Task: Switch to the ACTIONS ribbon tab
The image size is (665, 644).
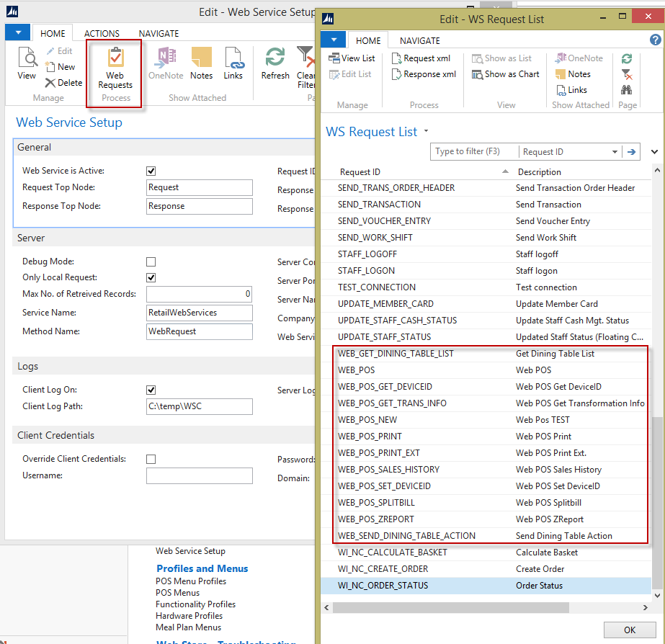Action: coord(102,33)
